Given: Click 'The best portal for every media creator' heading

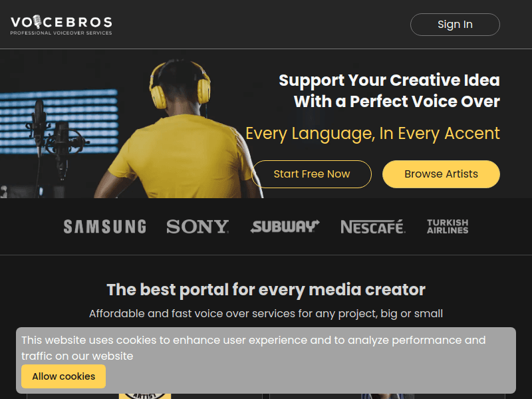Looking at the screenshot, I should point(266,290).
